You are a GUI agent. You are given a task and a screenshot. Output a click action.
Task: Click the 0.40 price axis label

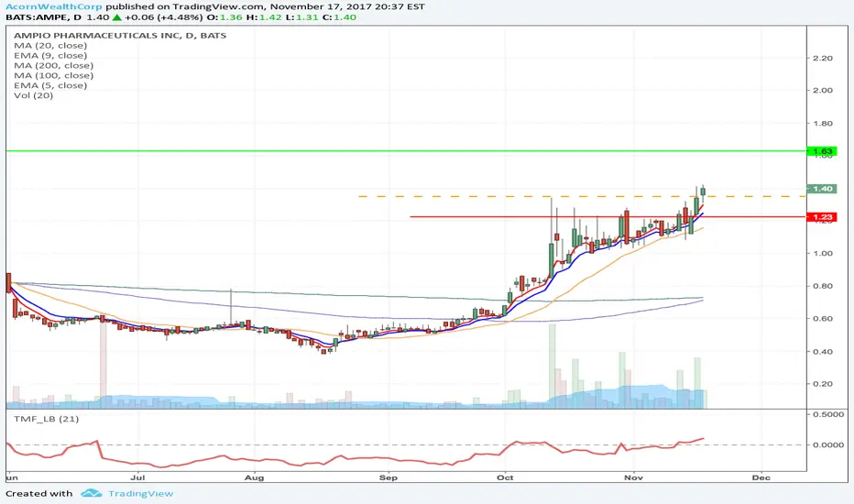pyautogui.click(x=823, y=352)
